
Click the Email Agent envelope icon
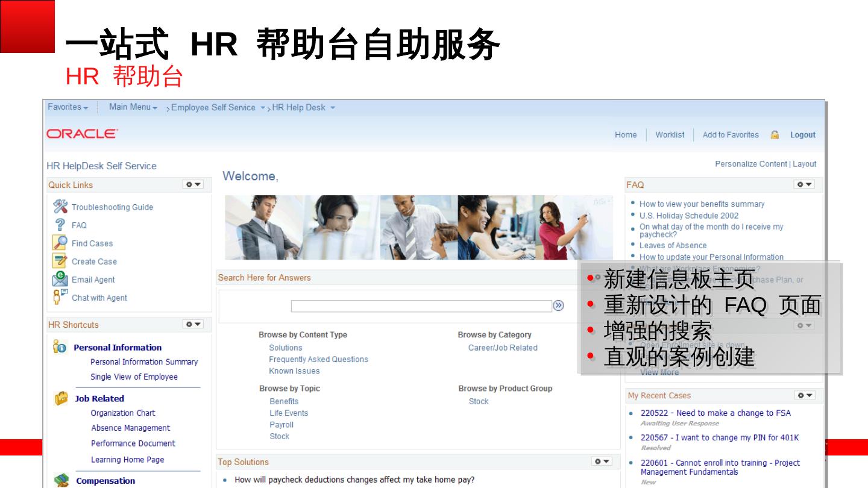coord(60,279)
